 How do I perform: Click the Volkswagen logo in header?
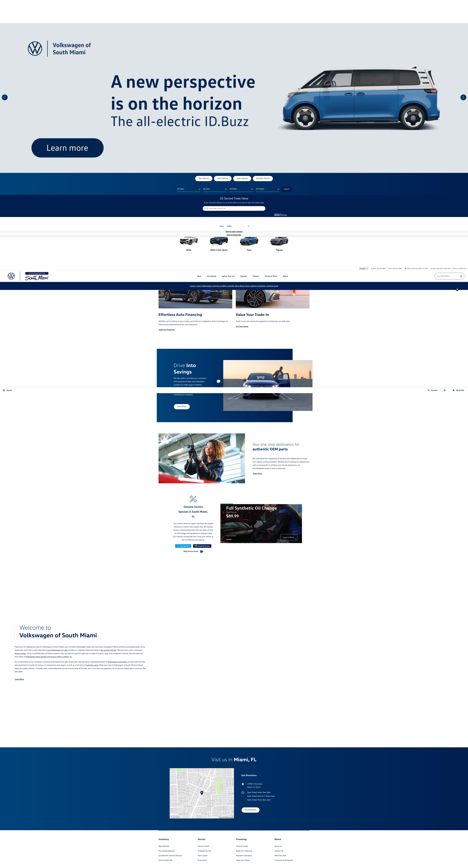(x=11, y=276)
